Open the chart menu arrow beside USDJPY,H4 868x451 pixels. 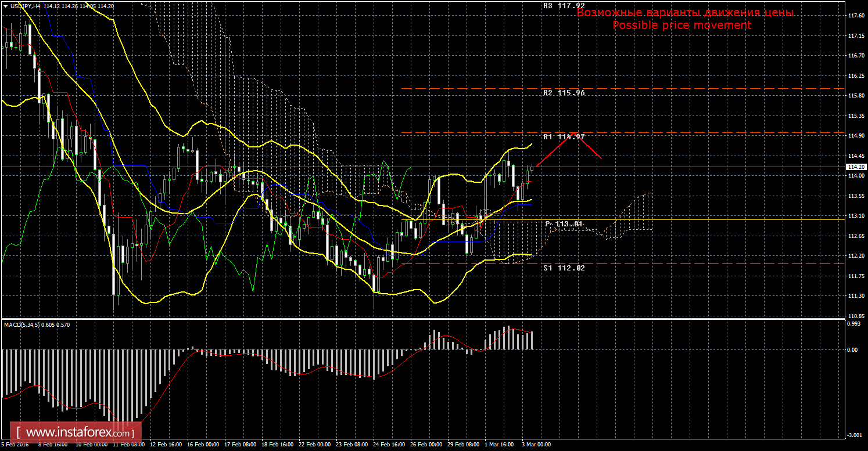pyautogui.click(x=5, y=6)
